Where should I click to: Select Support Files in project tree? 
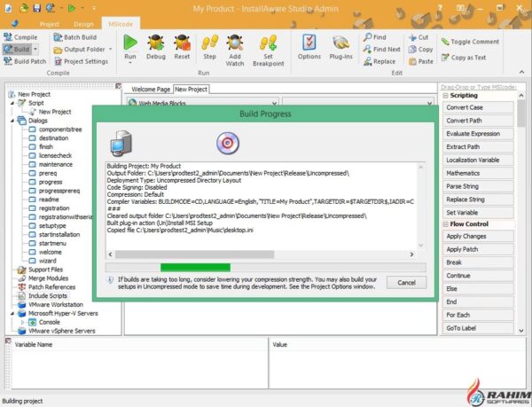[45, 270]
